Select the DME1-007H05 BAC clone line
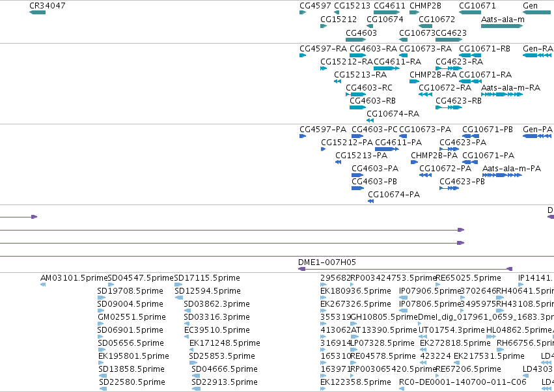The height and width of the screenshot is (392, 554). pos(406,269)
